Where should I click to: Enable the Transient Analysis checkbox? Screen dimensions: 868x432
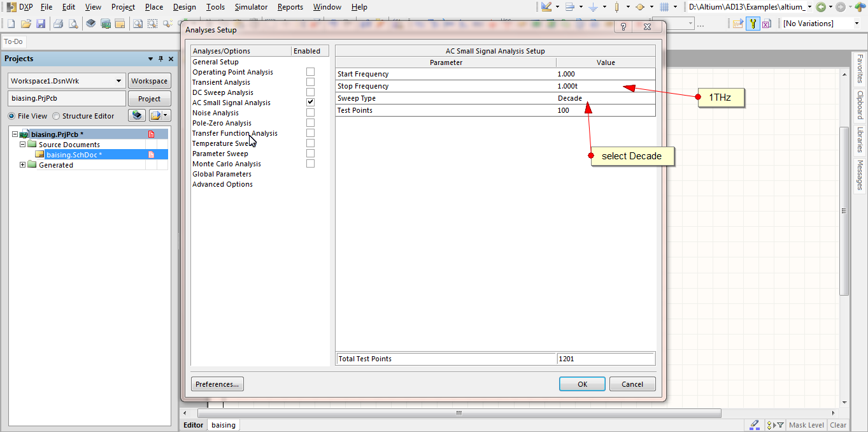point(310,82)
